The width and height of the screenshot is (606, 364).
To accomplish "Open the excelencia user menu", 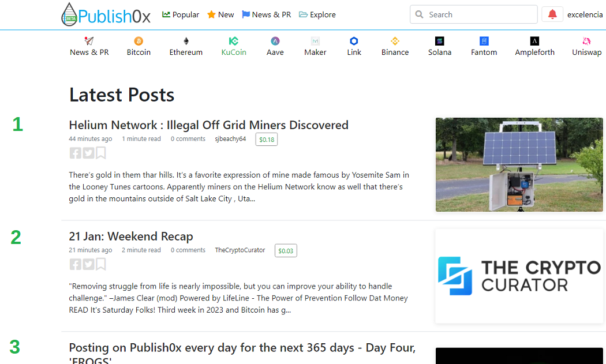I will click(x=585, y=14).
